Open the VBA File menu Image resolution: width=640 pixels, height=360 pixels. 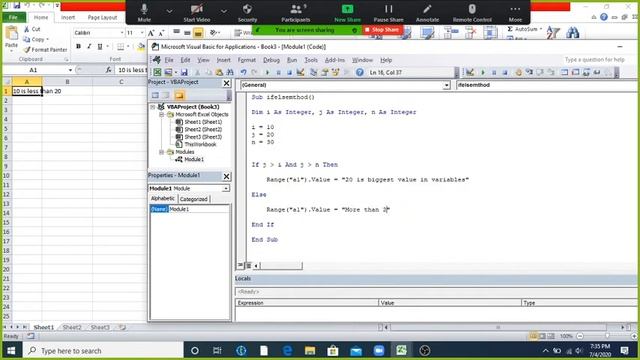169,60
